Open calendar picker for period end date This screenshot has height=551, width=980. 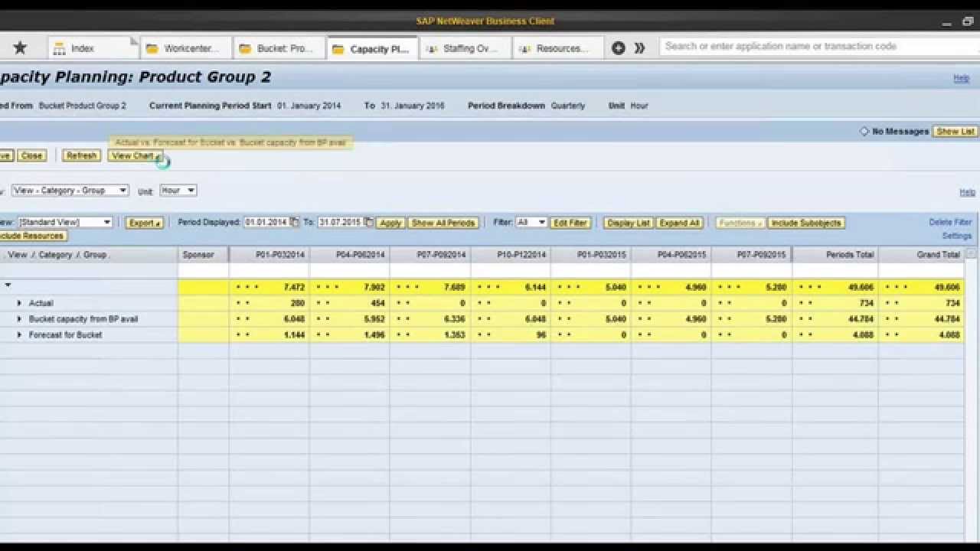coord(369,223)
